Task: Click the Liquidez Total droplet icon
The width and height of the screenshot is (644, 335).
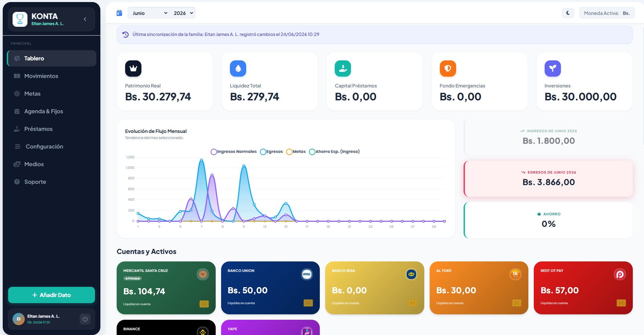Action: 238,68
